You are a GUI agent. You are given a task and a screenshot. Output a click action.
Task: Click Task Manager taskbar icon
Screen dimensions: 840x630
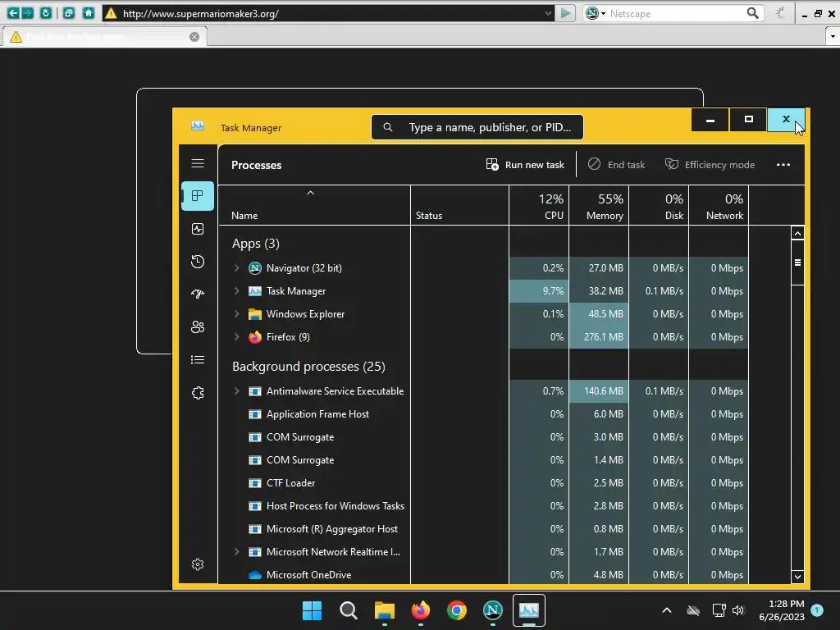(529, 610)
